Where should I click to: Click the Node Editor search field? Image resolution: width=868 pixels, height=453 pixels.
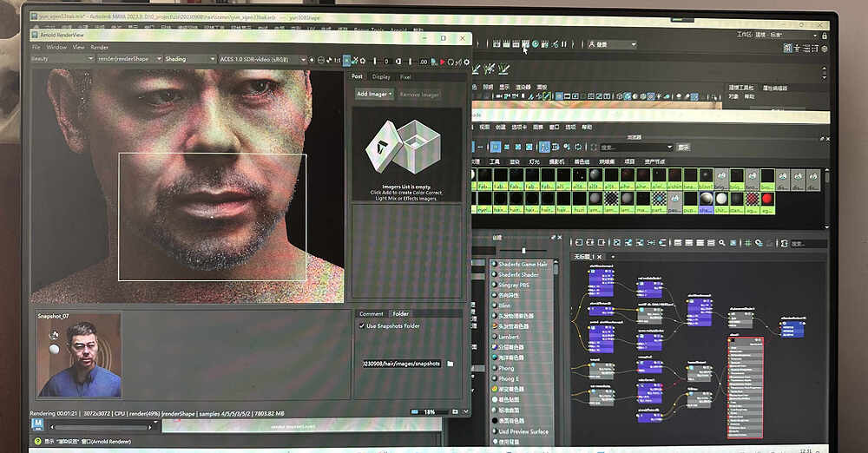tap(809, 244)
